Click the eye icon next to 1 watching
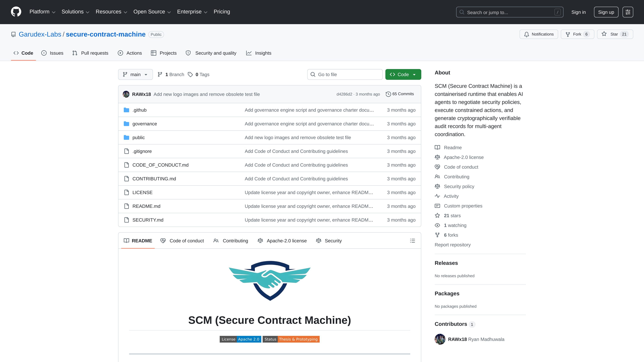Image resolution: width=644 pixels, height=362 pixels. (x=437, y=225)
